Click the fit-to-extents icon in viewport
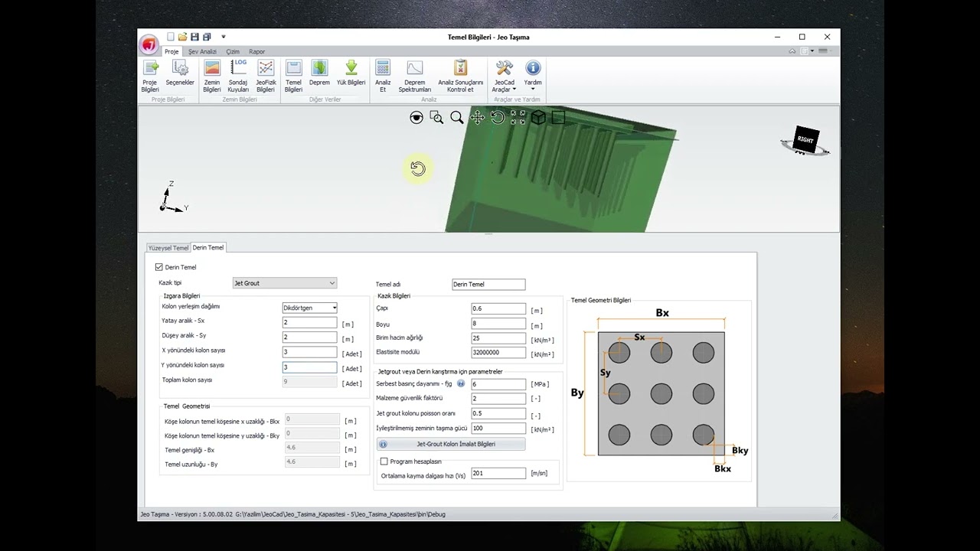The height and width of the screenshot is (551, 980). pyautogui.click(x=518, y=117)
